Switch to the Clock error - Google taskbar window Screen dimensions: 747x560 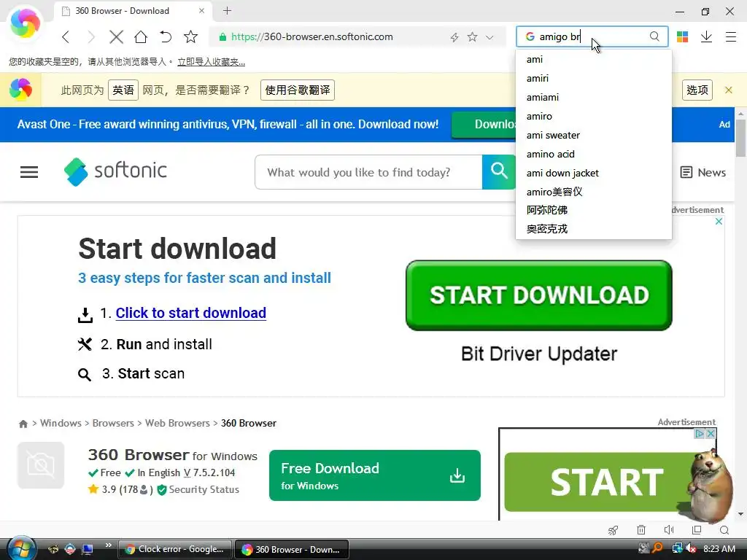(x=175, y=549)
